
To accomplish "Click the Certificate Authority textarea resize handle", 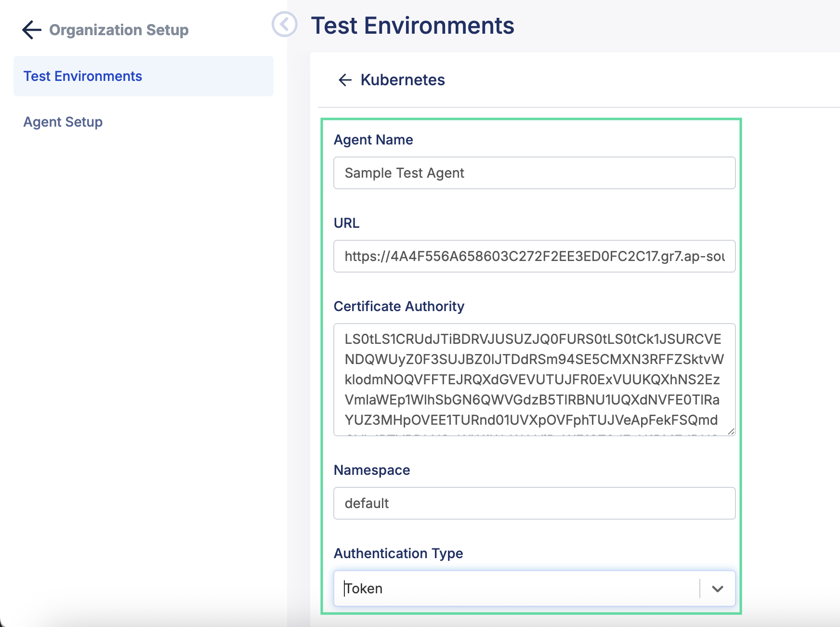I will (731, 431).
